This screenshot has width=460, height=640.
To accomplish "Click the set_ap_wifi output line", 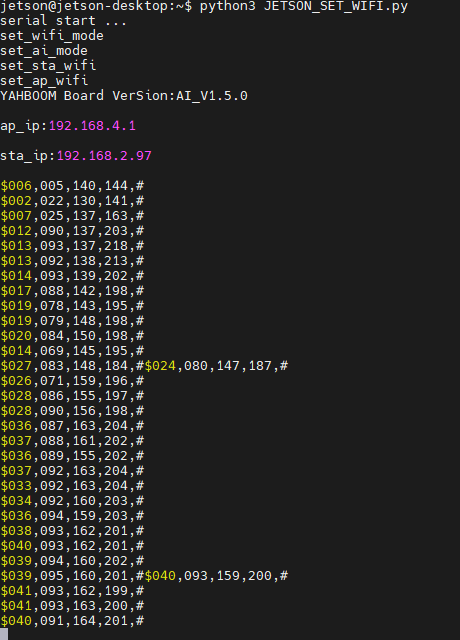I will point(44,81).
